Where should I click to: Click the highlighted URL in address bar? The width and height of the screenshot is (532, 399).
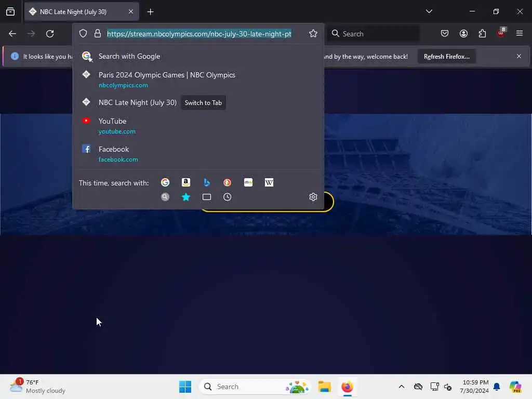point(199,34)
